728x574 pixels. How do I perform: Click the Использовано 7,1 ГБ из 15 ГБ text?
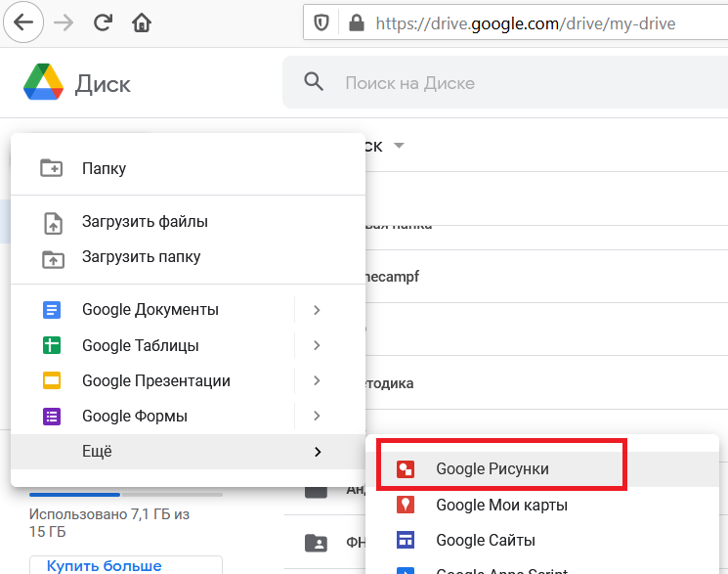point(109,523)
